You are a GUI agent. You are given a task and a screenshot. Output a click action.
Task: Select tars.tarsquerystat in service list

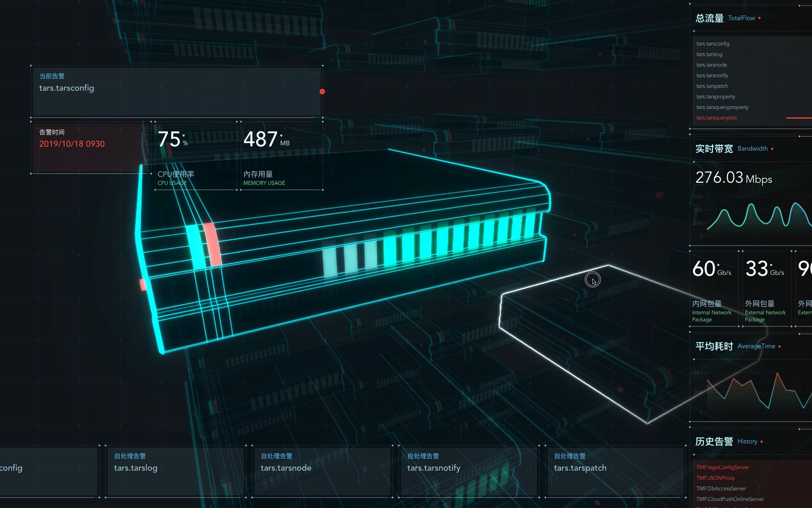click(715, 117)
